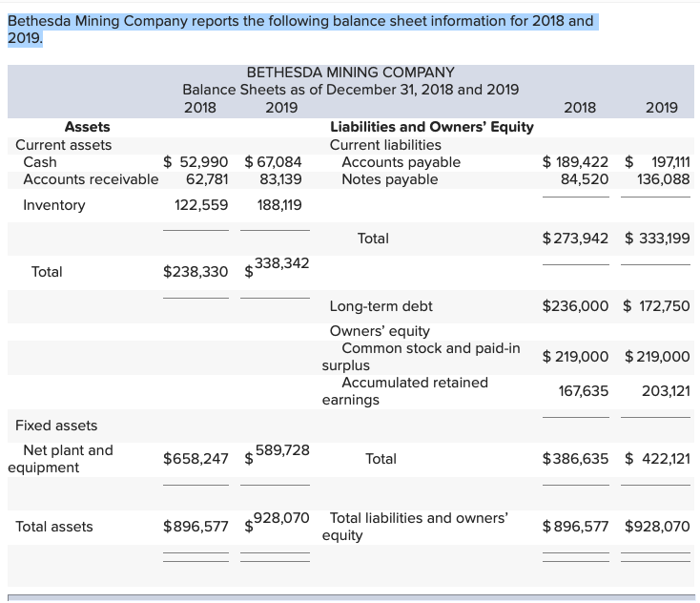Image resolution: width=700 pixels, height=603 pixels.
Task: Click the Balance Sheets as of December 31 subtitle
Action: [x=350, y=90]
